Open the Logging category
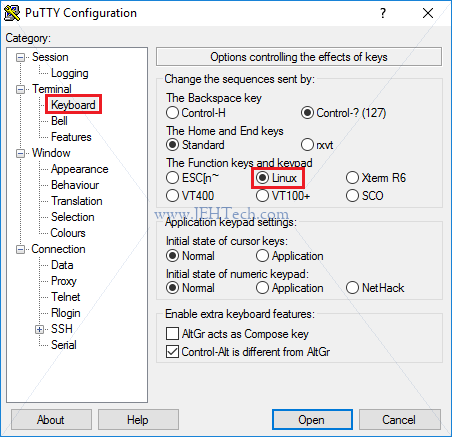 69,73
